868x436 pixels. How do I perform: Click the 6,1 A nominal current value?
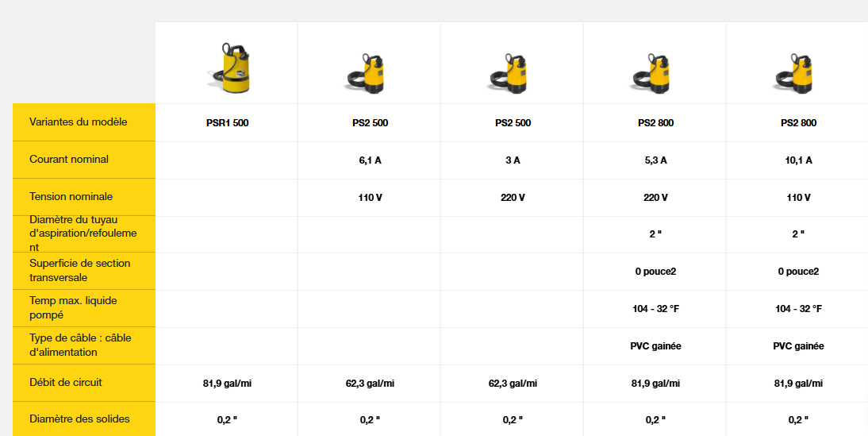370,160
